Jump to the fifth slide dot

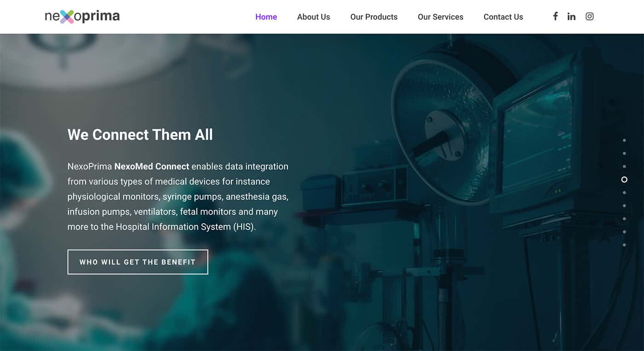624,193
